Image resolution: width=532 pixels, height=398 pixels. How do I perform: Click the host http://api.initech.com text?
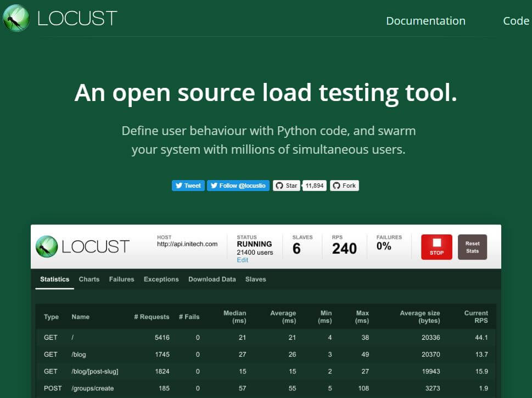point(187,244)
